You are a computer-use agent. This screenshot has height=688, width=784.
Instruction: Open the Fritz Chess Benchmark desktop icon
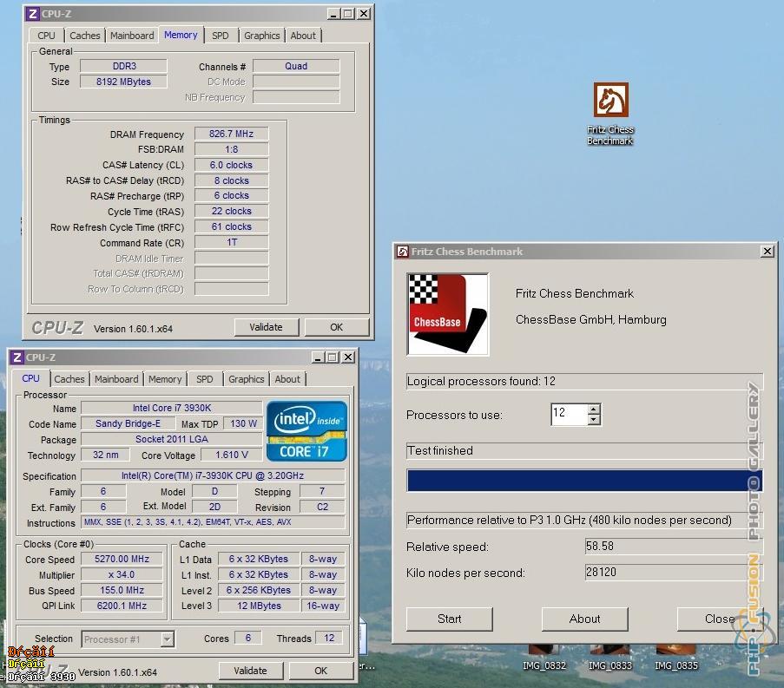(610, 114)
